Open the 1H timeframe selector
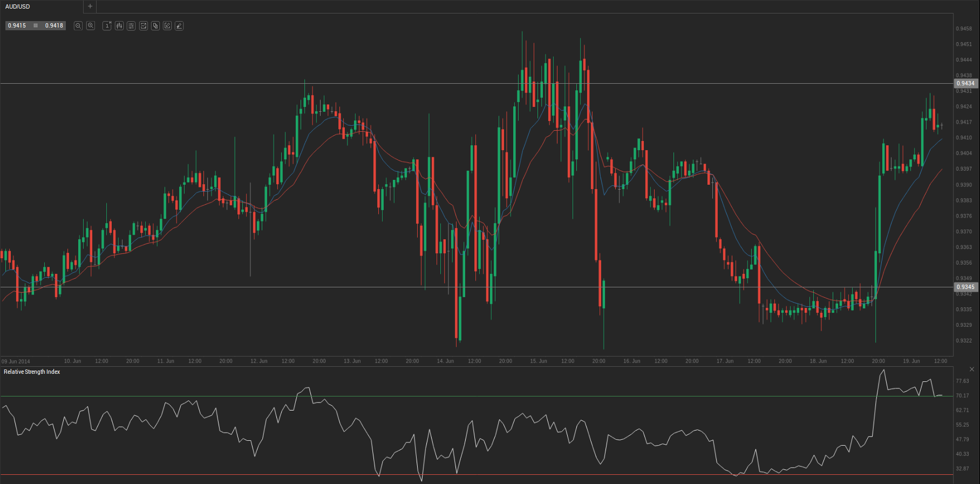This screenshot has height=484, width=980. pyautogui.click(x=107, y=25)
